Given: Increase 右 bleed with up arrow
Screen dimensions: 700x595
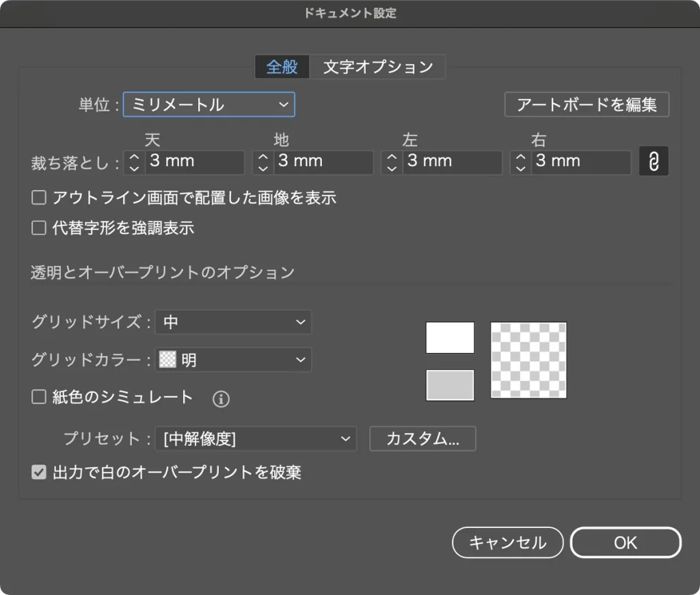Looking at the screenshot, I should pos(520,157).
